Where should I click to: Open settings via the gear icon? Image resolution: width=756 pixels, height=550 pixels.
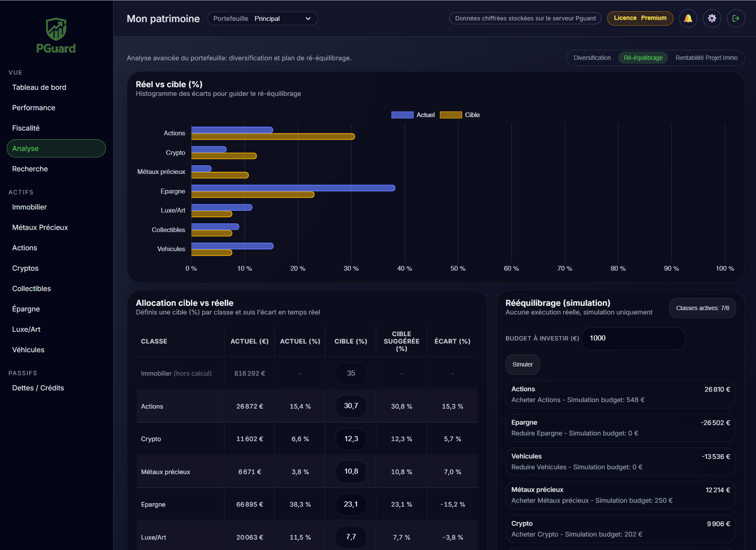[712, 18]
